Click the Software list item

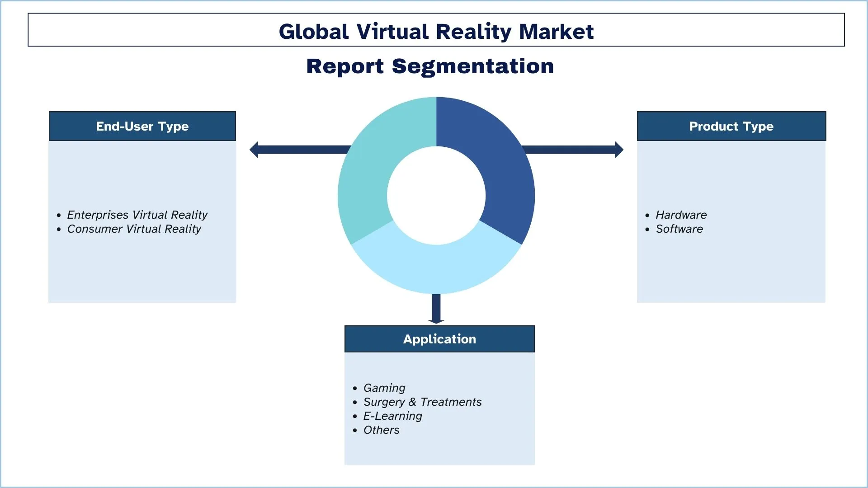point(679,229)
